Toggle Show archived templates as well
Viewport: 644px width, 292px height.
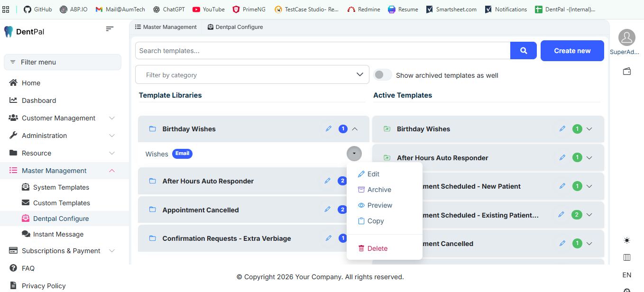[383, 75]
